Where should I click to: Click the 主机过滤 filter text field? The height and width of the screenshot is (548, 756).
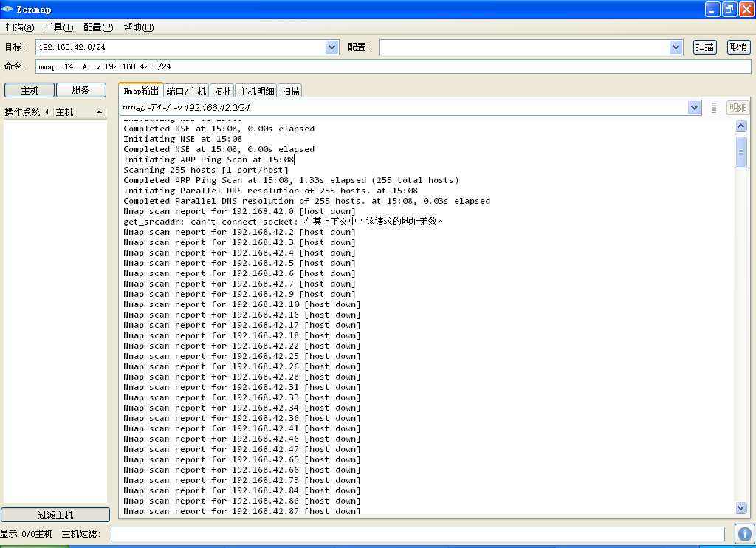click(418, 534)
